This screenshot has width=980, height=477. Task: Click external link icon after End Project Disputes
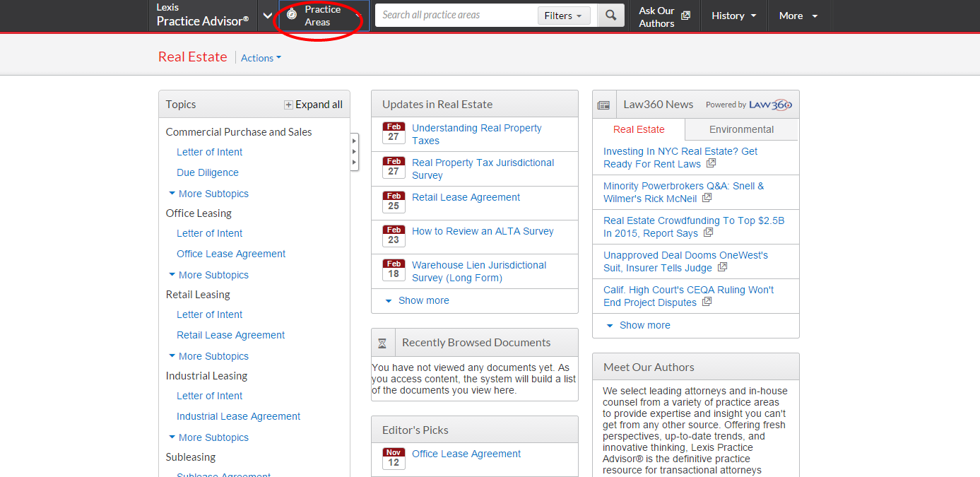pyautogui.click(x=707, y=302)
